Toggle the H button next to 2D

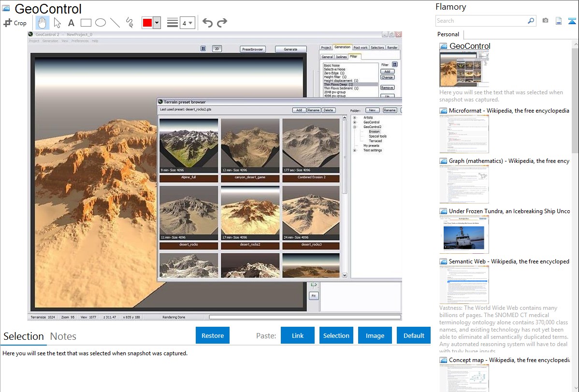point(203,48)
